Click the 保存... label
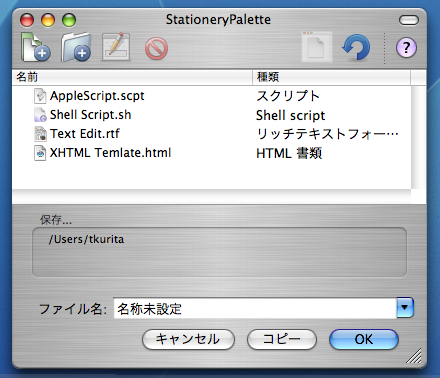 point(56,220)
